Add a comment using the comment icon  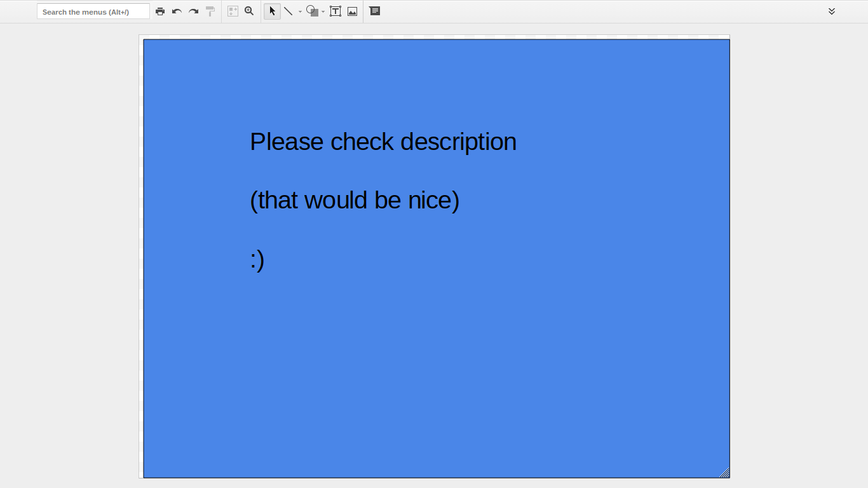[x=375, y=11]
